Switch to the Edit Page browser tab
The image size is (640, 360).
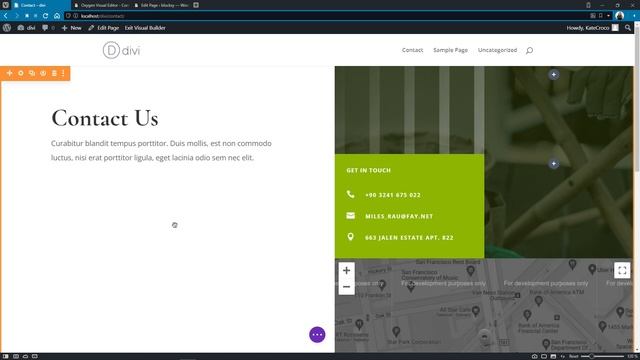(x=161, y=5)
